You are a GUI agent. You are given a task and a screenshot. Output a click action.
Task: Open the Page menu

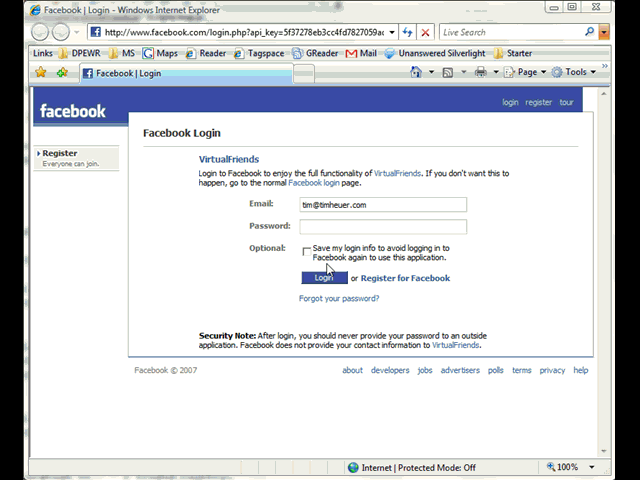(x=525, y=72)
